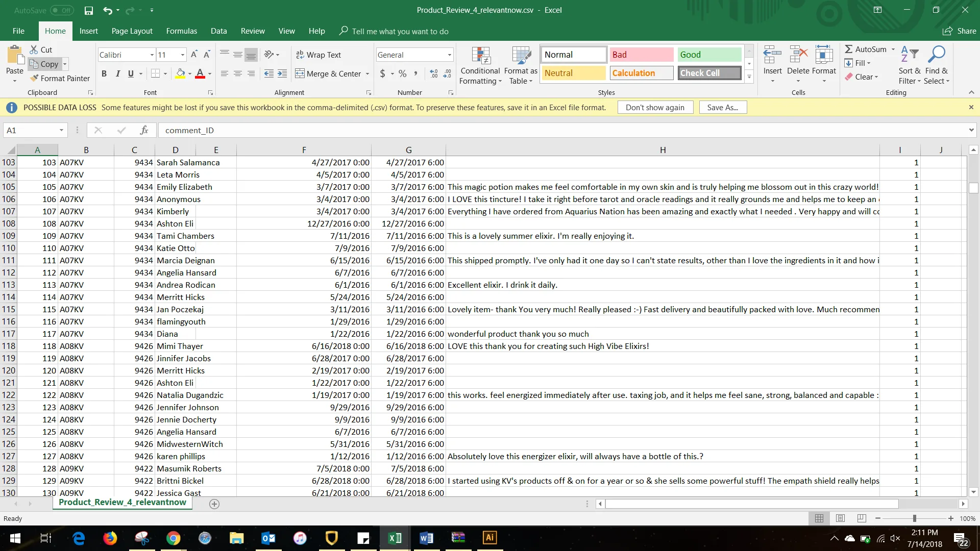Switch to the Formulas ribbon tab
Image resolution: width=980 pixels, height=551 pixels.
[181, 31]
